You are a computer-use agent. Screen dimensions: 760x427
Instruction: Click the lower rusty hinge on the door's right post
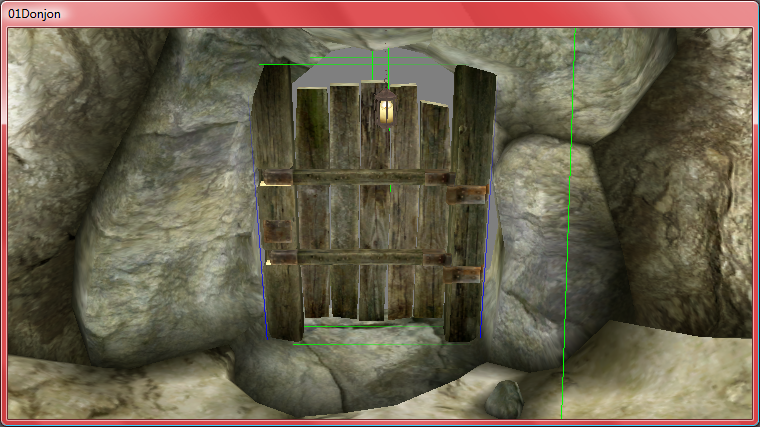coord(462,275)
